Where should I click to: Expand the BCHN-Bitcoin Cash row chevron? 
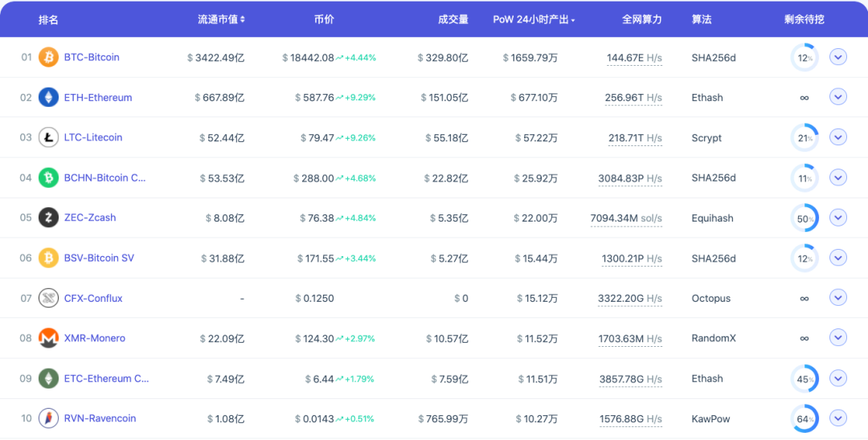click(838, 177)
